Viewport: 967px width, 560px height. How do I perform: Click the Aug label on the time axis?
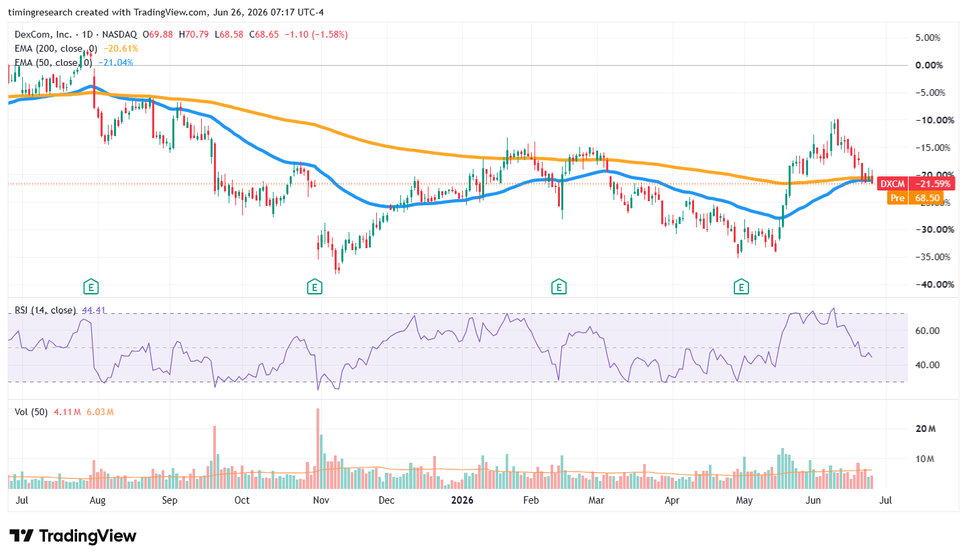coord(97,500)
